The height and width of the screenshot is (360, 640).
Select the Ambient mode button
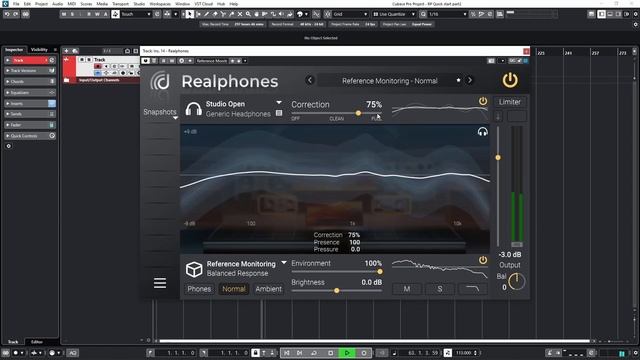(x=269, y=289)
